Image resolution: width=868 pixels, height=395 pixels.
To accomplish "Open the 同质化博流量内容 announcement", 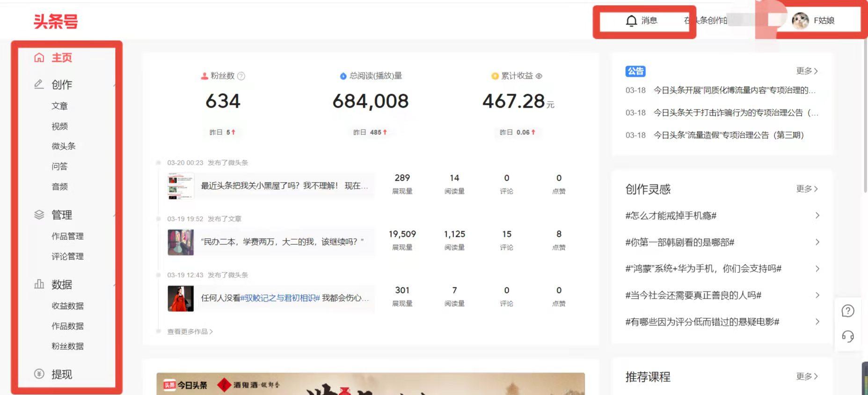I will (x=734, y=90).
